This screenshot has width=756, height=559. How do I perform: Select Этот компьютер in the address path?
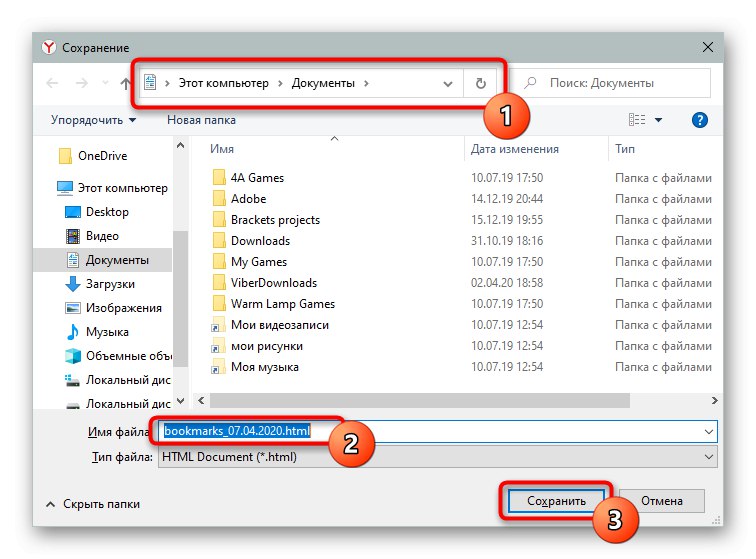click(224, 83)
